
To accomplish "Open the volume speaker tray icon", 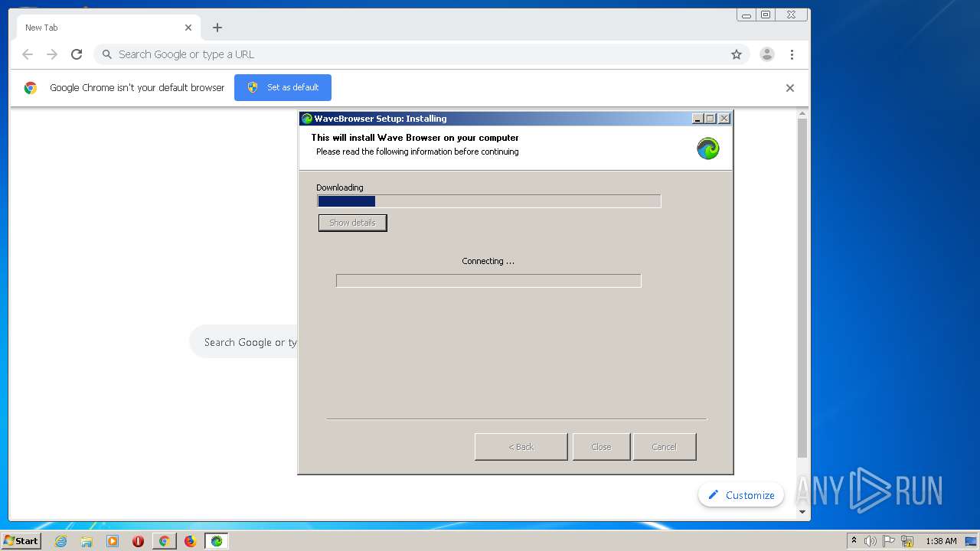I will tap(871, 541).
